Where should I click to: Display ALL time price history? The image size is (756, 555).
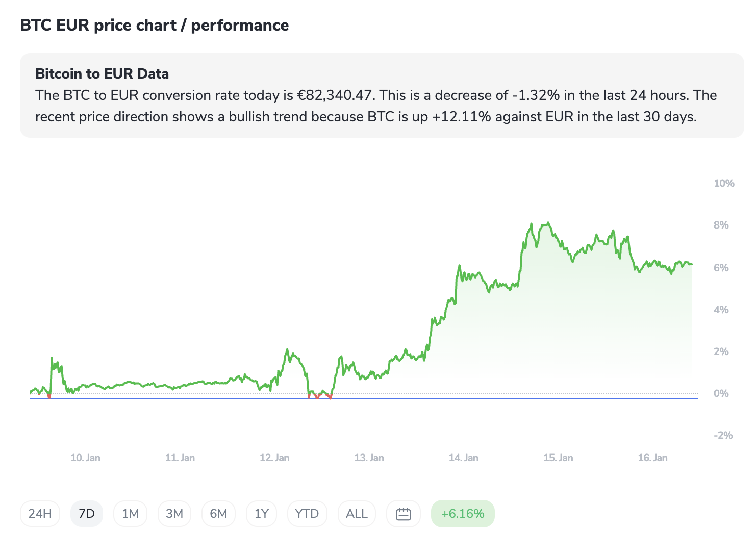click(x=357, y=514)
